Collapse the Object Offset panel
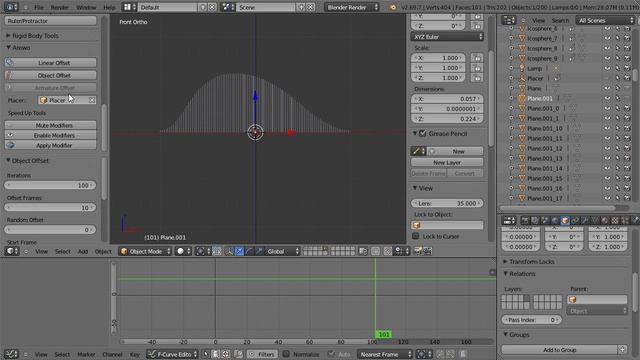The height and width of the screenshot is (360, 640). point(28,161)
